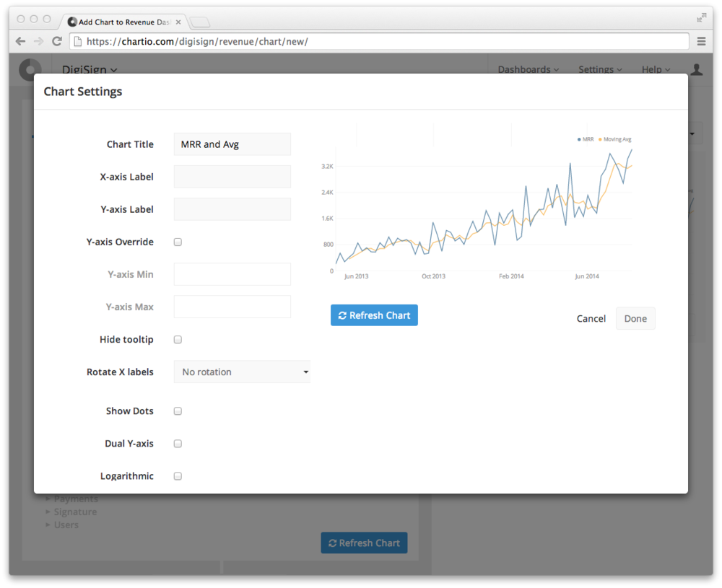Click the Chartio logo icon

(x=30, y=70)
